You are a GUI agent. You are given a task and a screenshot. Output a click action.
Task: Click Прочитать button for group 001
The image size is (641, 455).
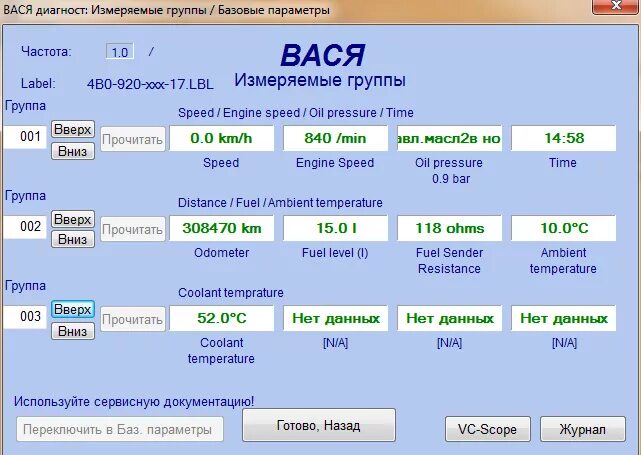pyautogui.click(x=133, y=139)
